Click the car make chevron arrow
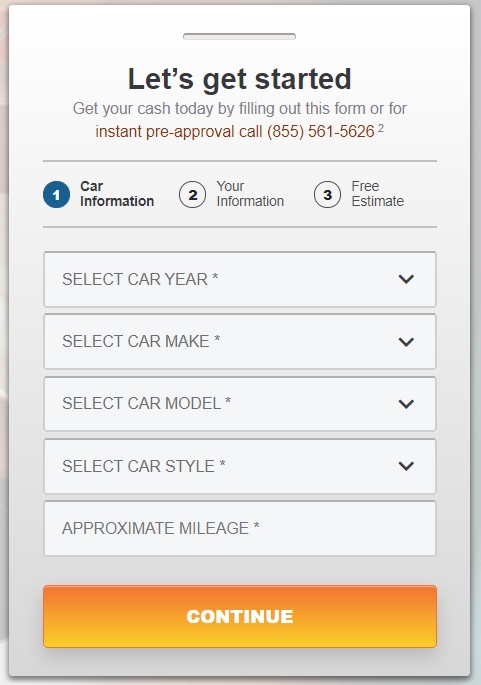 406,342
